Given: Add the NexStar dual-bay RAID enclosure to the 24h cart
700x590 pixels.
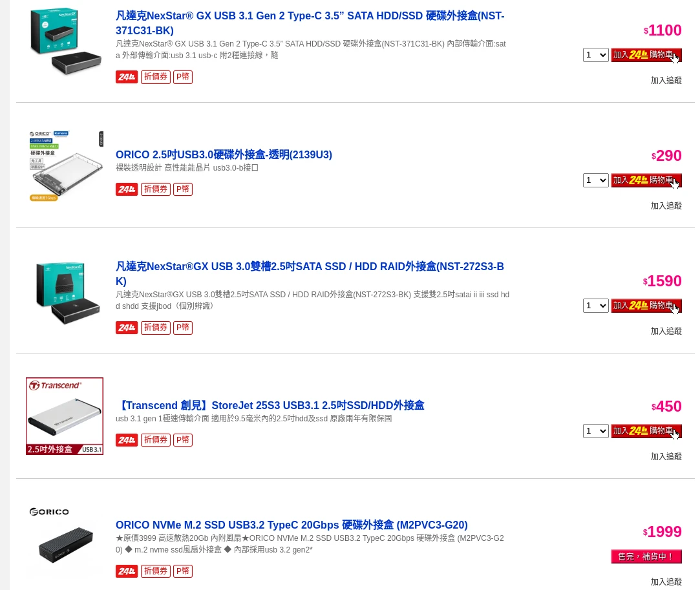Looking at the screenshot, I should point(646,306).
